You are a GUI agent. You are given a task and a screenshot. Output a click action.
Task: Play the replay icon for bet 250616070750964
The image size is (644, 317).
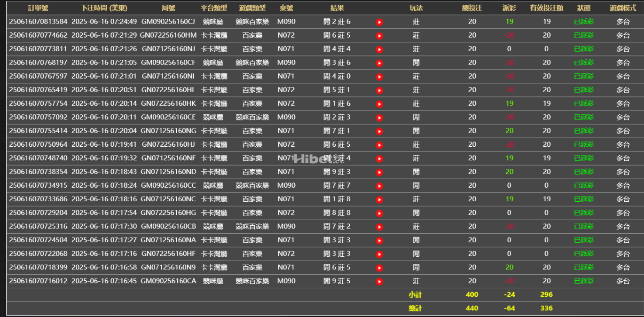(x=379, y=144)
